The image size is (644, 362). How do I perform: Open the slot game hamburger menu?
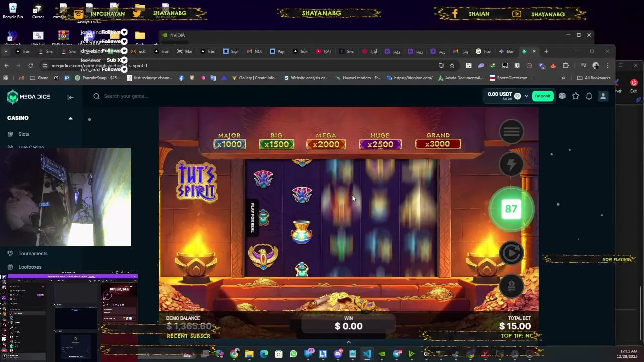511,132
